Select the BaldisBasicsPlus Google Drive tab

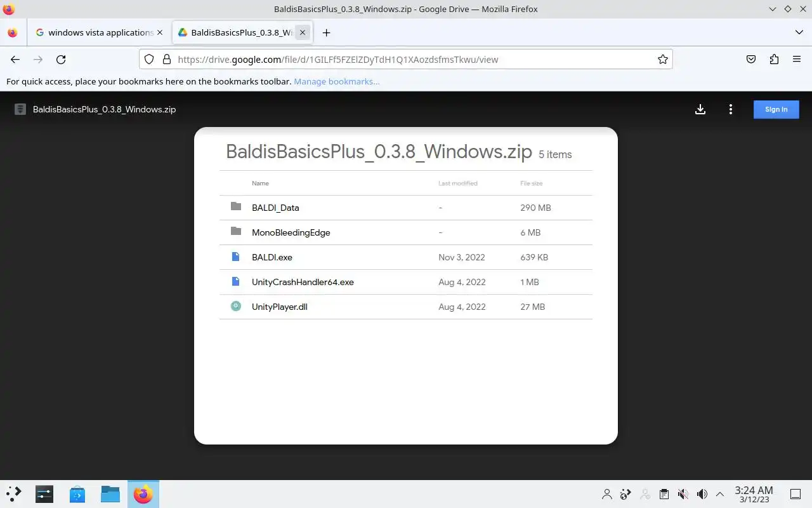[243, 32]
